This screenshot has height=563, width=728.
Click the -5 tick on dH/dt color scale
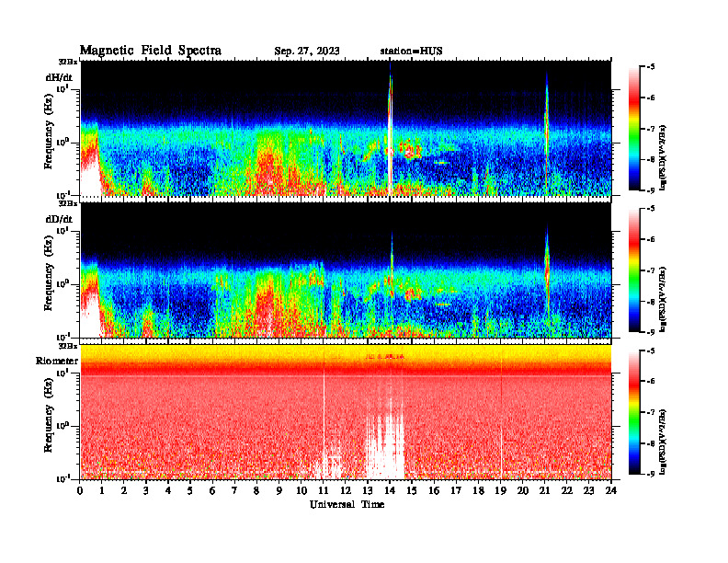pos(652,66)
